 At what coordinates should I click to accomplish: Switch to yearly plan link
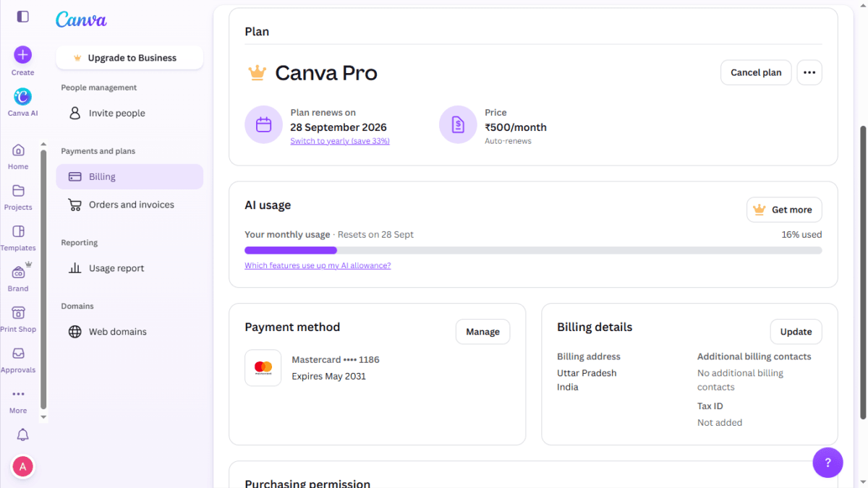340,141
